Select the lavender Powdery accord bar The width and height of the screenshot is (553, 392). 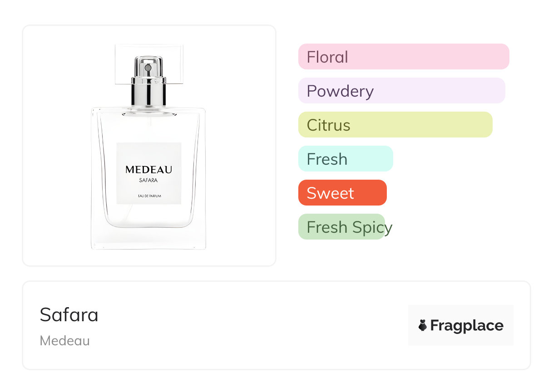(x=401, y=91)
